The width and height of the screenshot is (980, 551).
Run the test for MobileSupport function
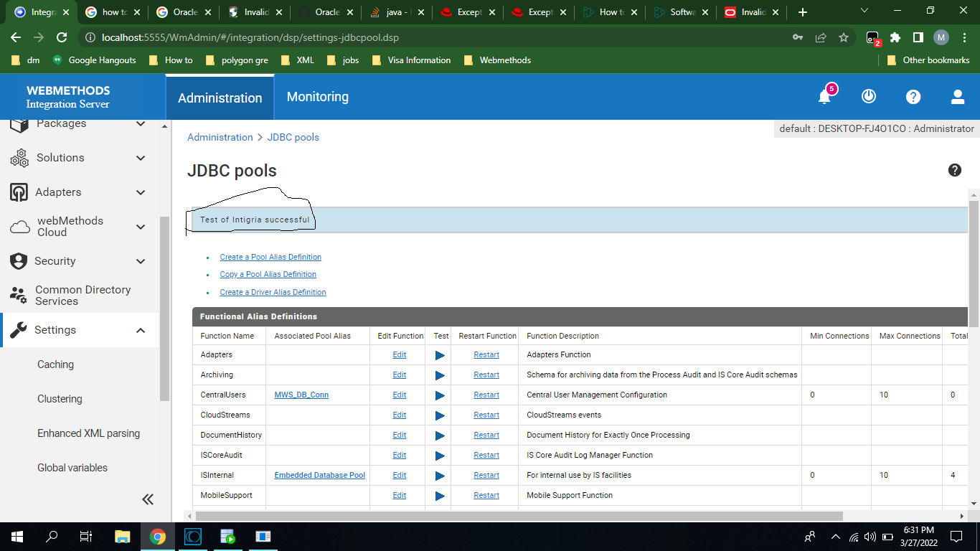(x=440, y=496)
